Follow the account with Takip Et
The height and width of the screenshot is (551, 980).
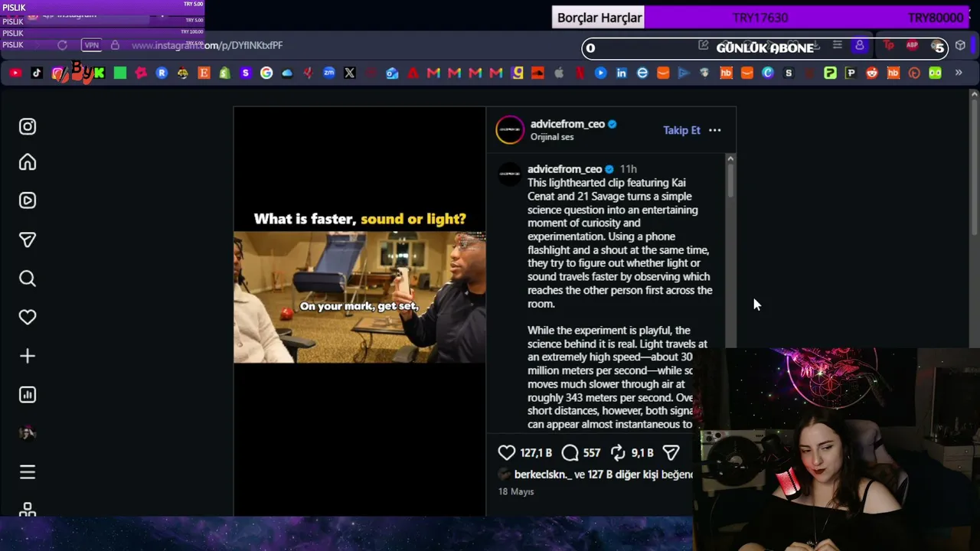point(681,130)
